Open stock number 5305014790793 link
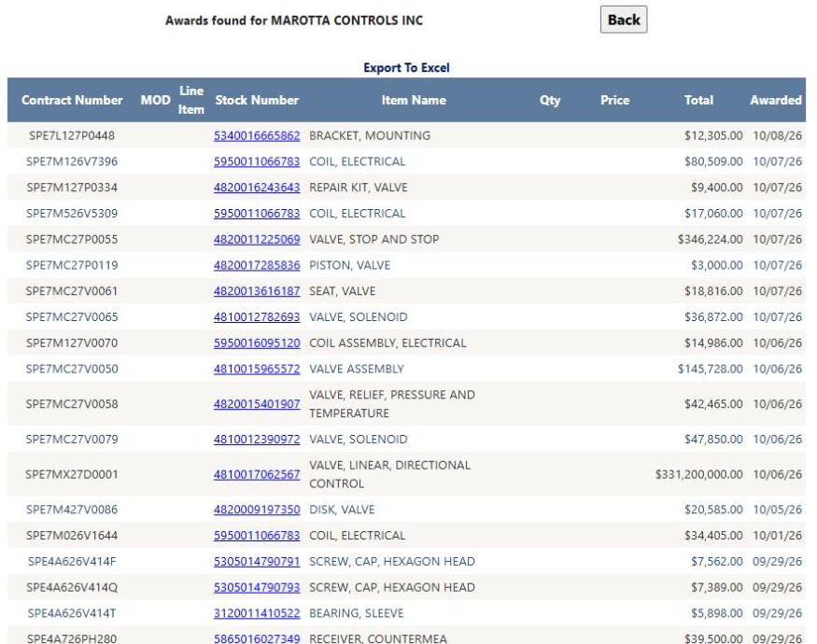The width and height of the screenshot is (817, 644). (x=257, y=588)
